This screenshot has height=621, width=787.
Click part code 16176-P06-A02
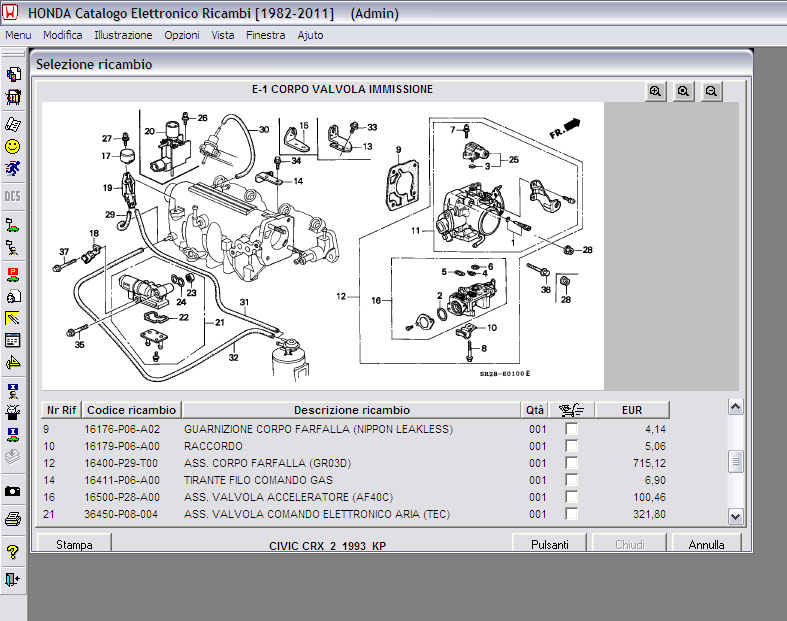pyautogui.click(x=122, y=429)
